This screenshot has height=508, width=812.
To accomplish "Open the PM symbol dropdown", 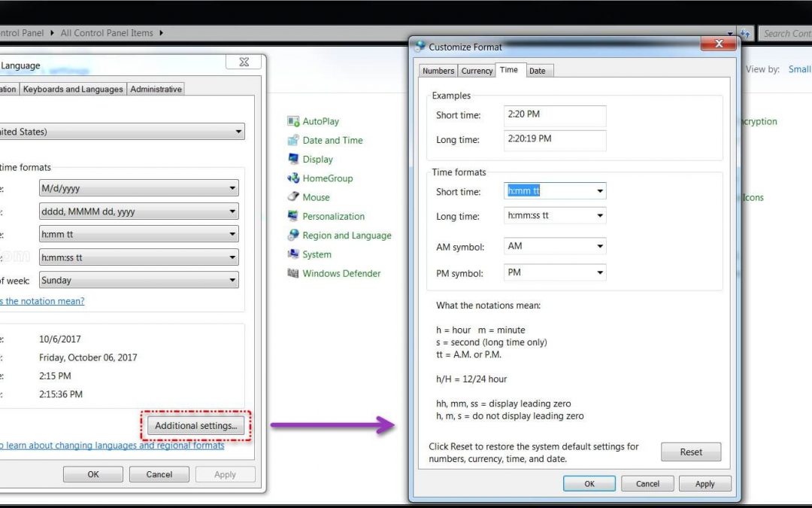I will point(599,272).
